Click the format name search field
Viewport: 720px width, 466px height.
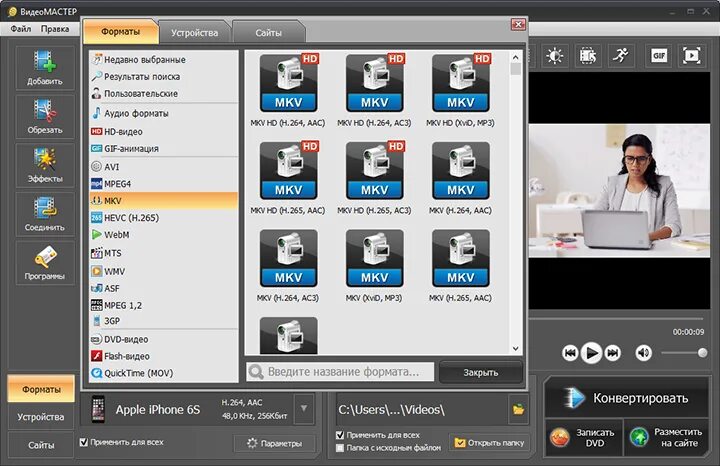(x=340, y=372)
